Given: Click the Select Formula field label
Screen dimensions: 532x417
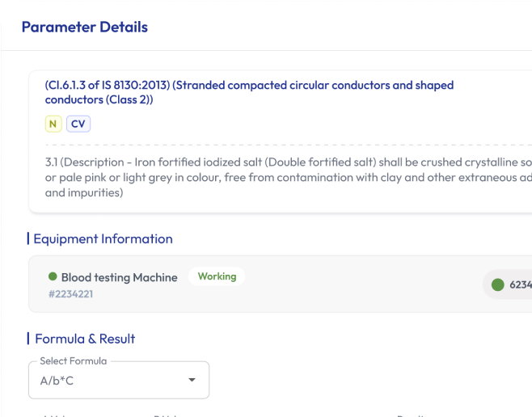Looking at the screenshot, I should 73,361.
